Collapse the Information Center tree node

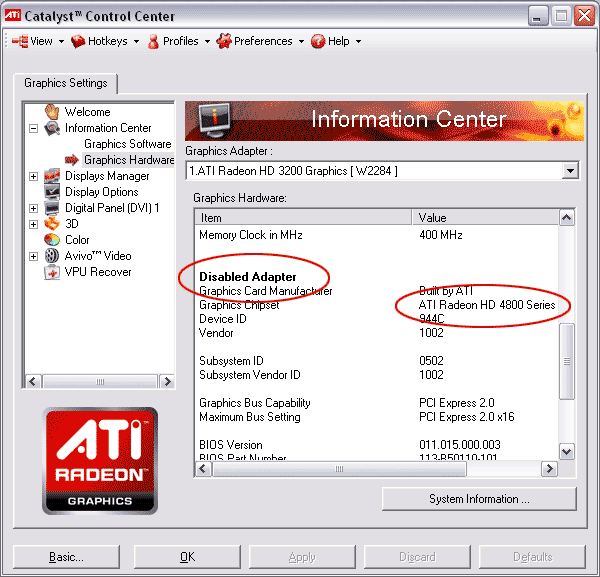(x=34, y=128)
